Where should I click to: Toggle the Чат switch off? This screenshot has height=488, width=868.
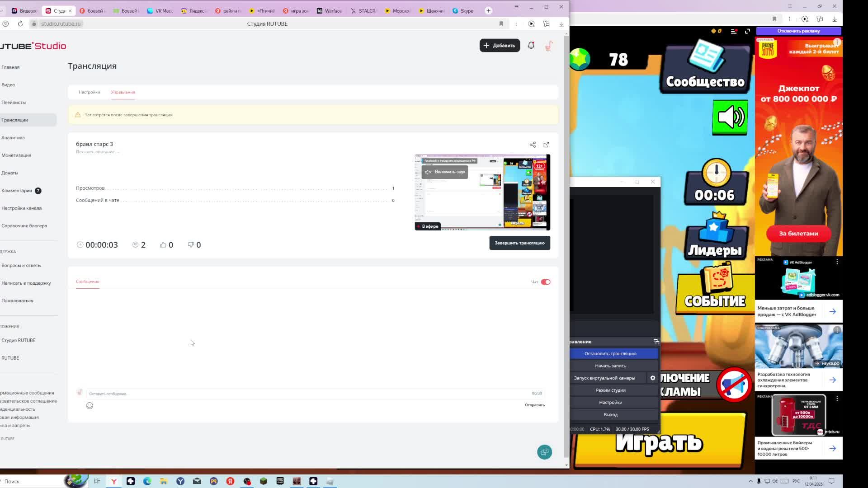click(545, 282)
